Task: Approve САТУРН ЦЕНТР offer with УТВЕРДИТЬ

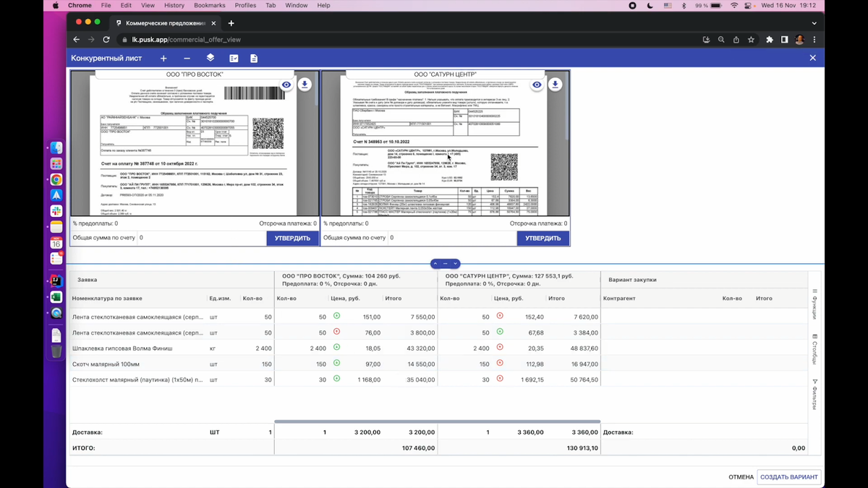Action: (x=542, y=238)
